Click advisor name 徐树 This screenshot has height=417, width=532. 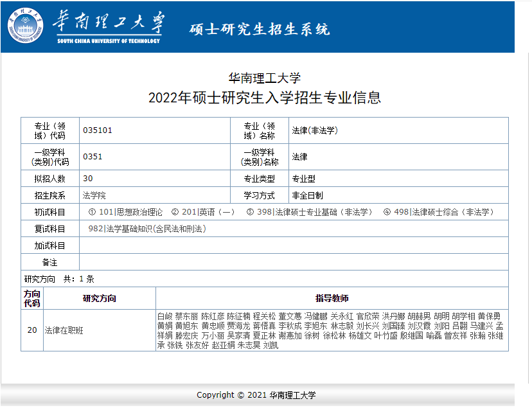[x=312, y=336]
